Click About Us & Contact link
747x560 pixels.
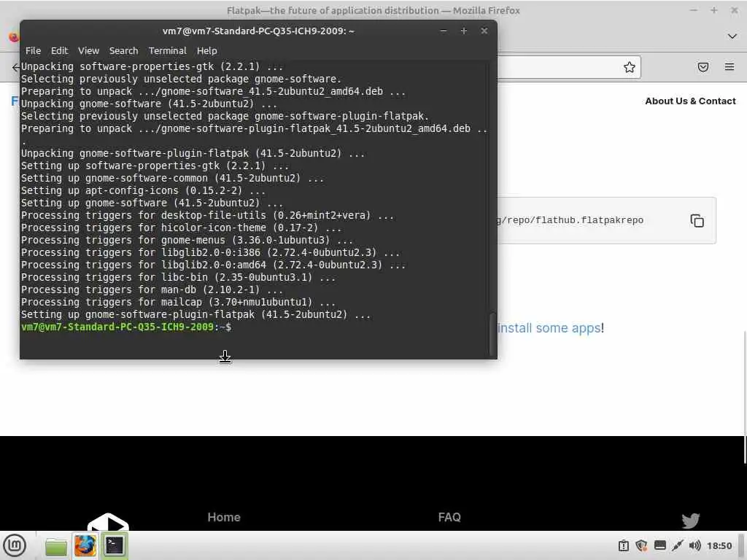click(x=690, y=101)
